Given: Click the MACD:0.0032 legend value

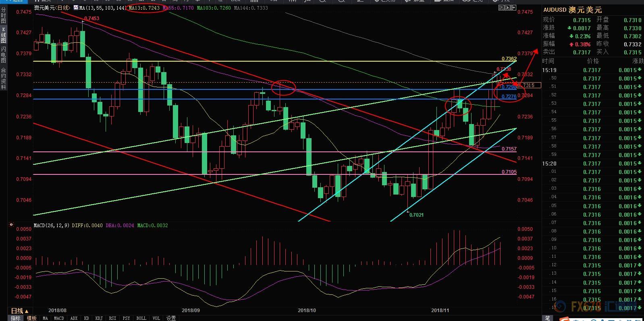Looking at the screenshot, I should pyautogui.click(x=153, y=225).
